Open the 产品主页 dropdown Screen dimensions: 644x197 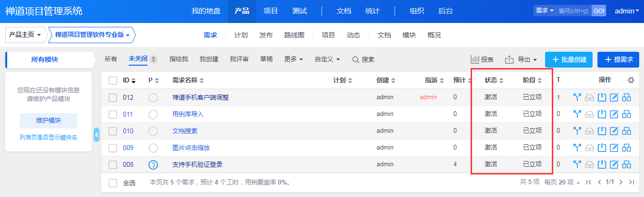tap(25, 35)
